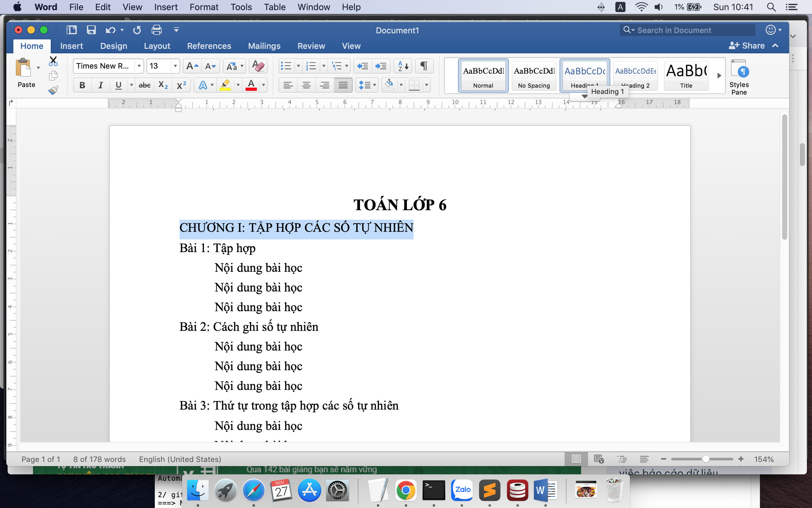This screenshot has width=812, height=508.
Task: Switch to the Design tab
Action: pyautogui.click(x=114, y=46)
